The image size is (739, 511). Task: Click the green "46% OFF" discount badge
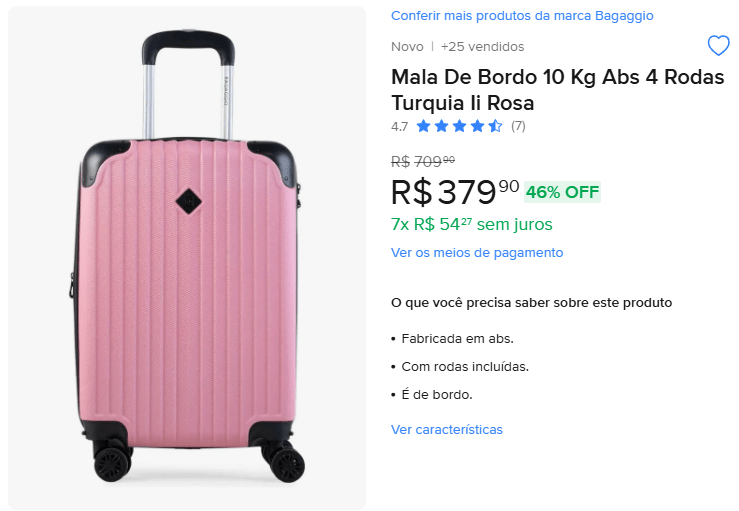(x=562, y=192)
